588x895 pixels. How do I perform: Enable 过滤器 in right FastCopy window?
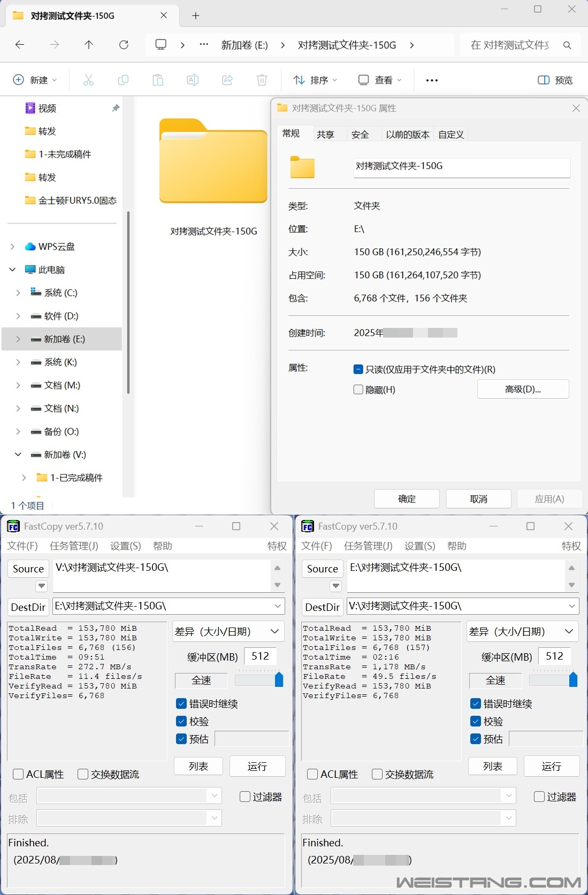tap(539, 797)
